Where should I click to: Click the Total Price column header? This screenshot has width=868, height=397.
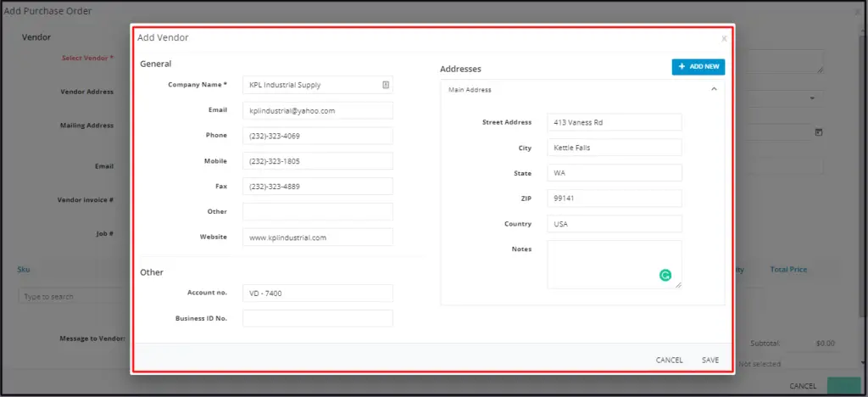(x=788, y=269)
